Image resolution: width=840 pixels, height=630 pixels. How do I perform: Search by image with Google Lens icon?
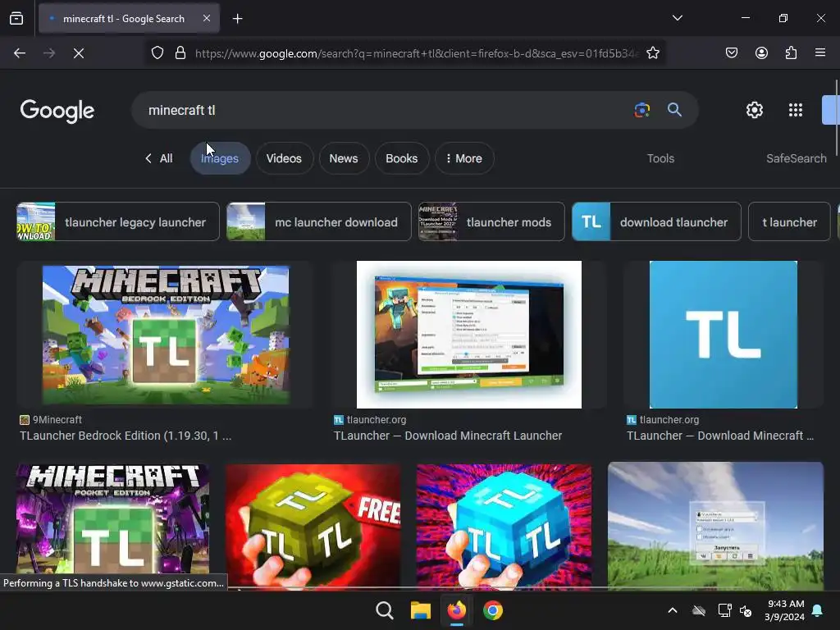(x=641, y=111)
